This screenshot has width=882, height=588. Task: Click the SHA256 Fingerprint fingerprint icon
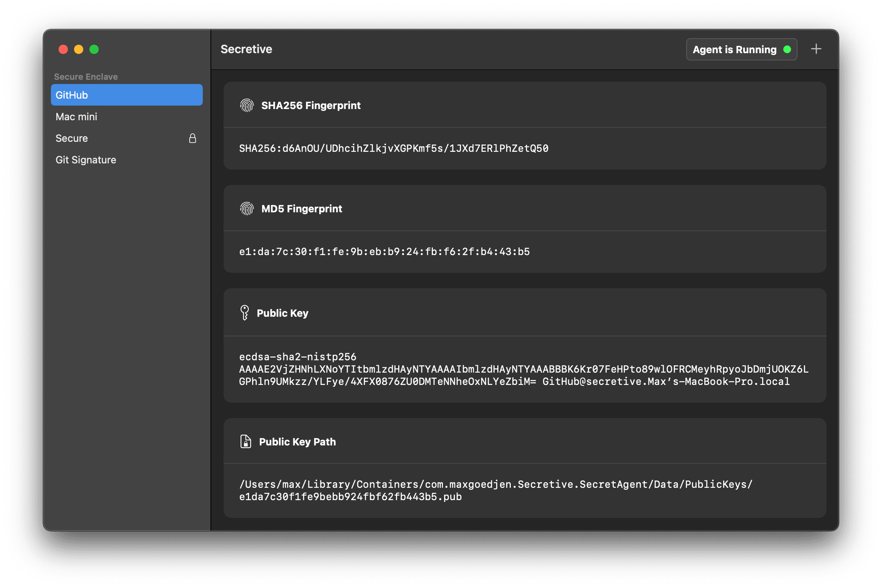tap(247, 105)
